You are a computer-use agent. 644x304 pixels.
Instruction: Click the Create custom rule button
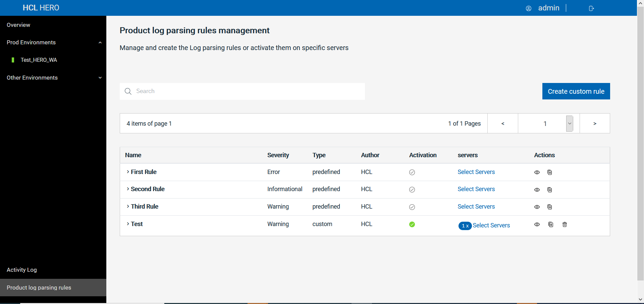[576, 91]
